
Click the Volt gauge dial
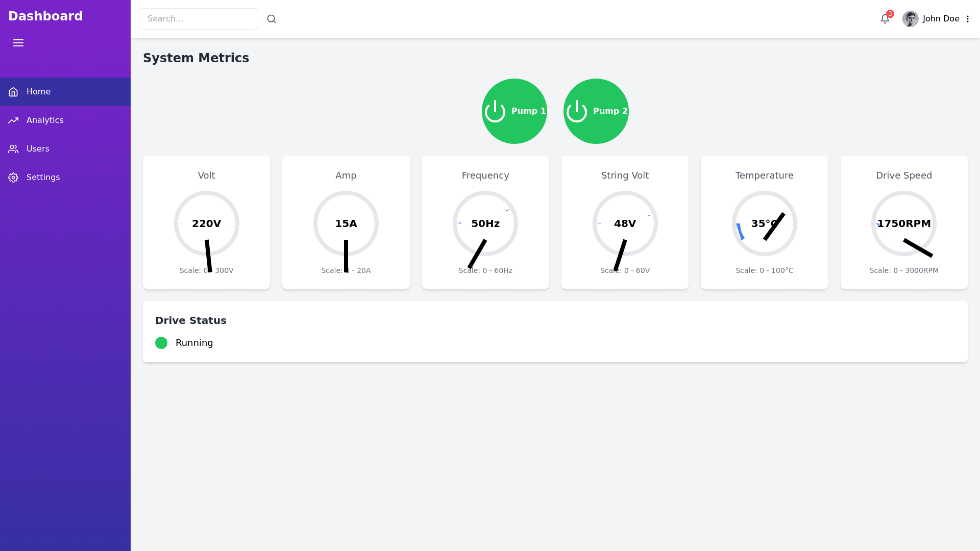tap(206, 223)
